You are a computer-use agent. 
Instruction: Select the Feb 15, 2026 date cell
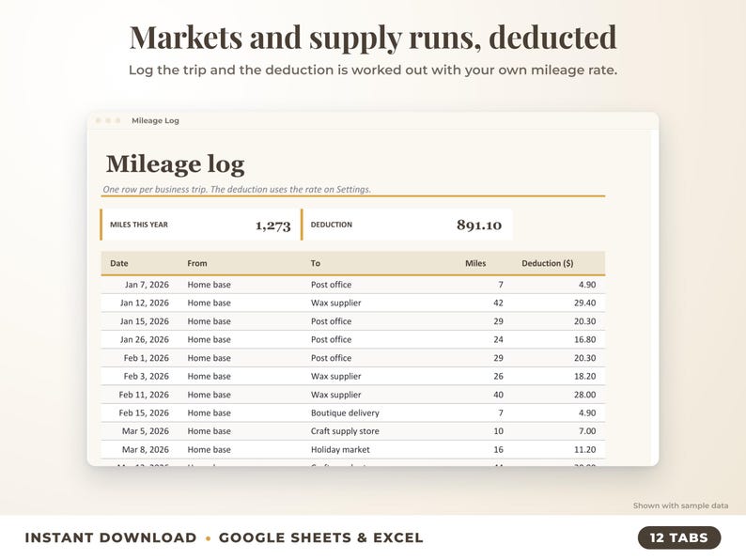coord(144,412)
